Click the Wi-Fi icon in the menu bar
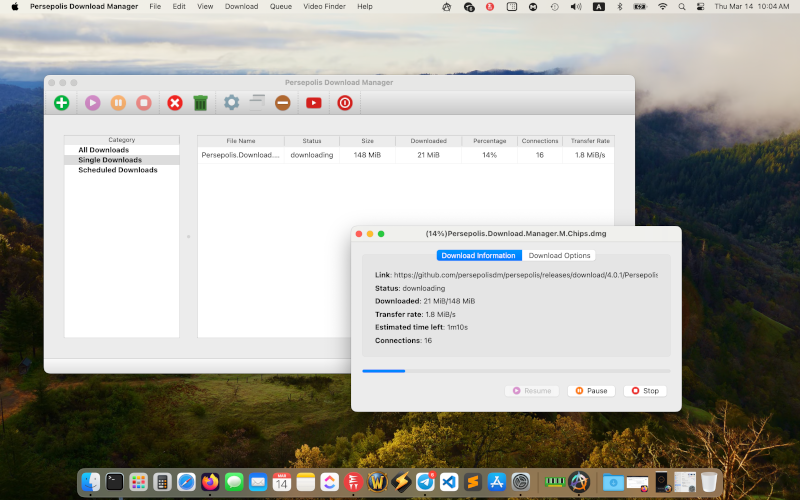The image size is (800, 500). tap(663, 7)
